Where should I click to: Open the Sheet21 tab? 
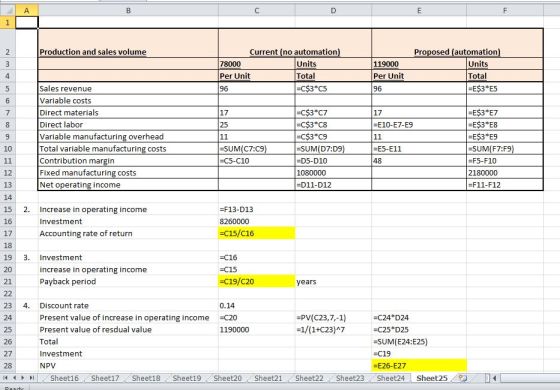(268, 378)
